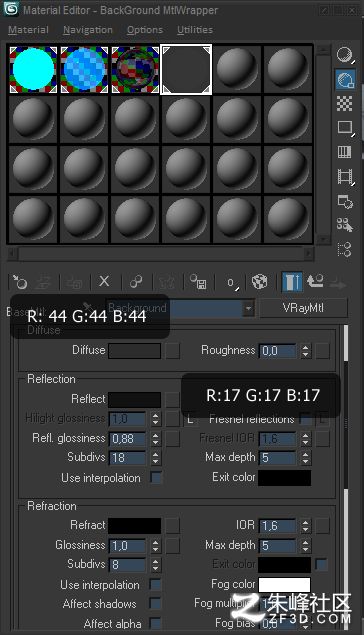Open the Reflect color swatch
This screenshot has width=364, height=635.
tap(134, 399)
